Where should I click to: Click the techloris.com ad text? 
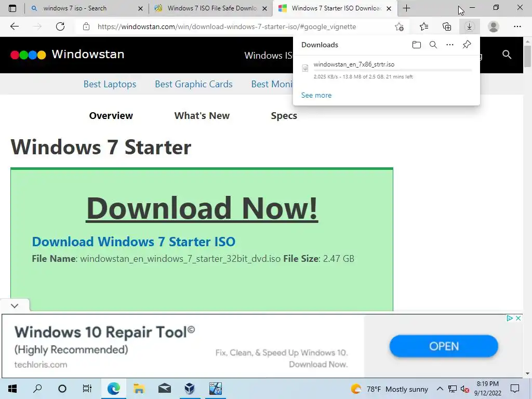point(41,365)
